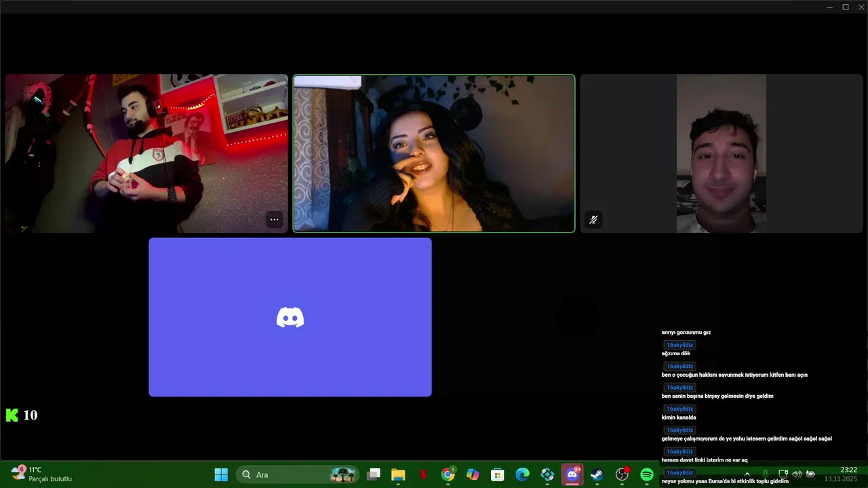The height and width of the screenshot is (488, 868).
Task: Click the Discord taskbar icon with notification badge
Action: point(572,474)
